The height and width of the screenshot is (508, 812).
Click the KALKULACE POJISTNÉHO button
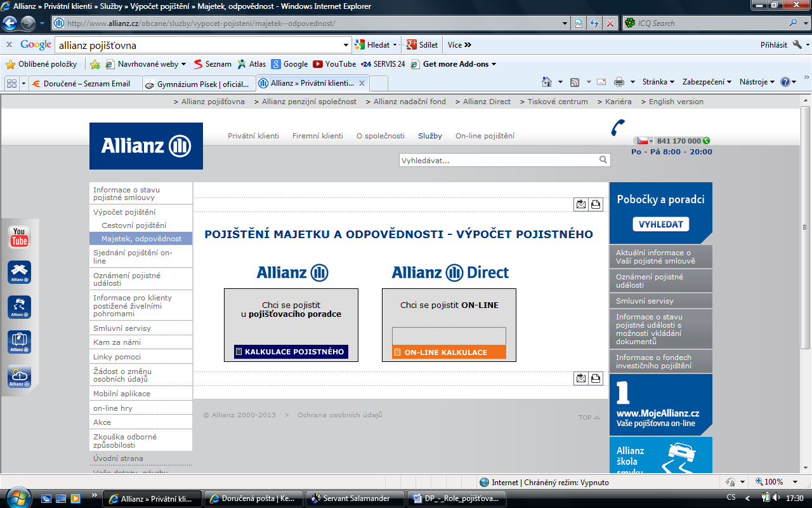click(291, 352)
